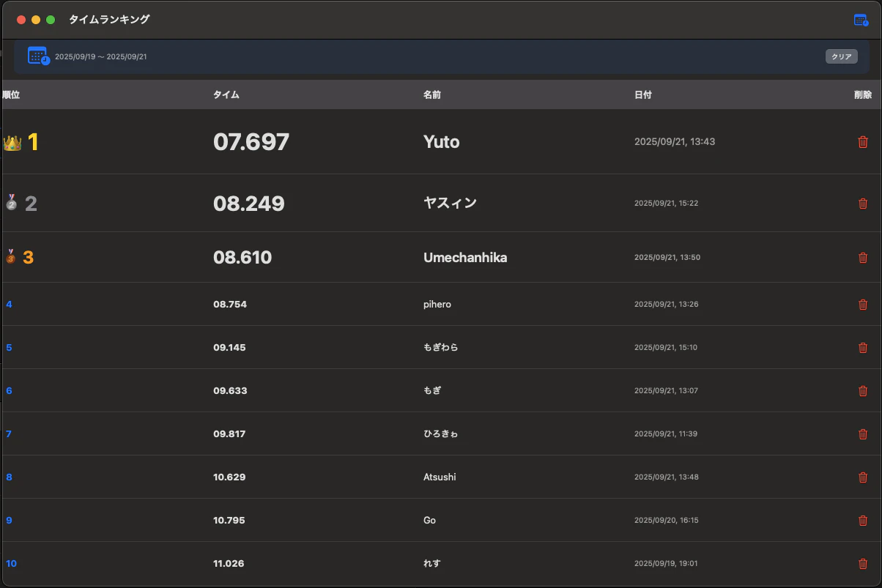Select the time 07.697
The image size is (882, 588).
[x=251, y=142]
